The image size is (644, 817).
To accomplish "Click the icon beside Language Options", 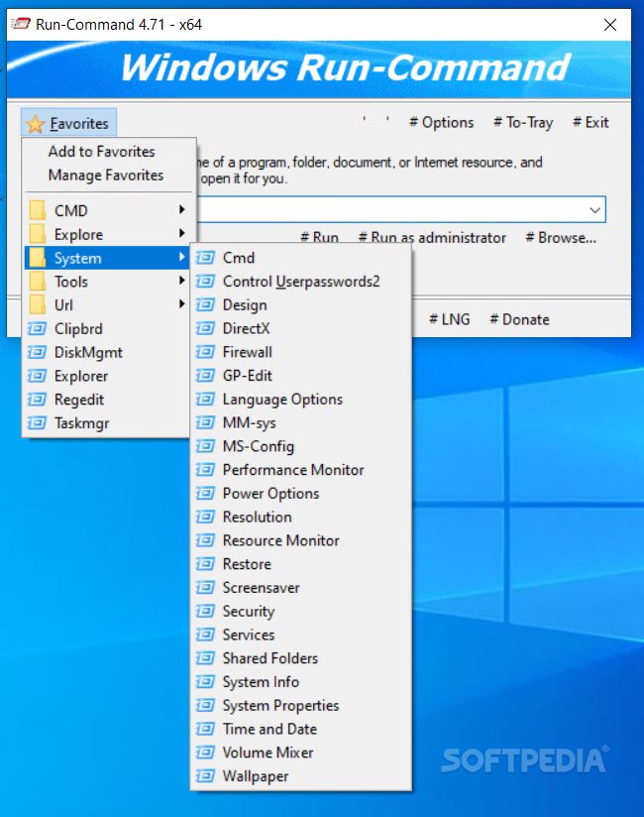I will coord(205,400).
